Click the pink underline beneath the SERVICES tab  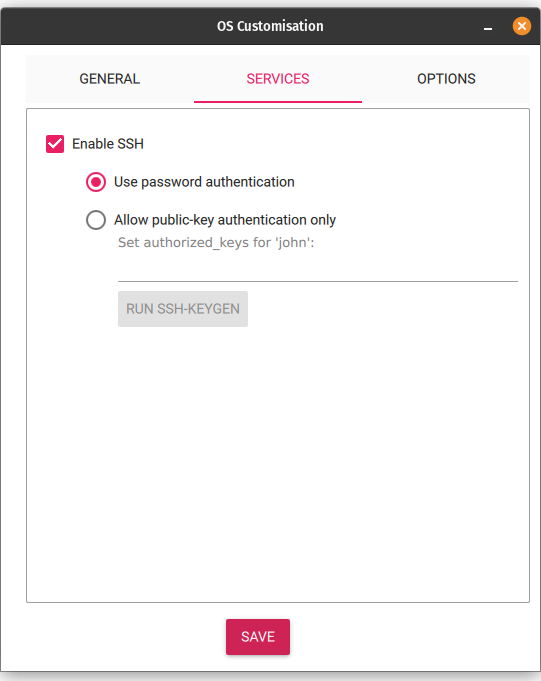pos(278,102)
